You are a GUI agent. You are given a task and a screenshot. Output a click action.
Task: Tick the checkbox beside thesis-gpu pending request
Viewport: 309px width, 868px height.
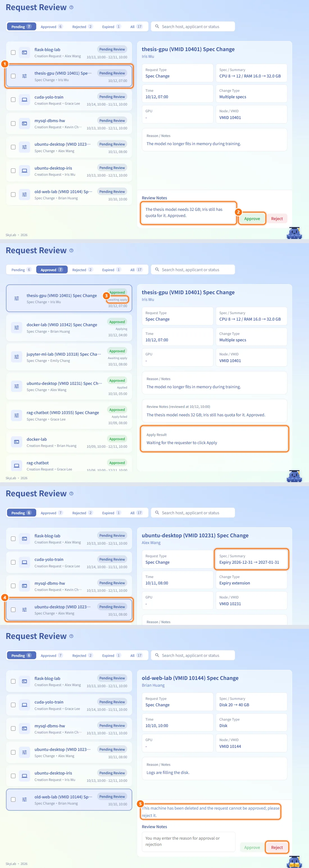pos(13,76)
